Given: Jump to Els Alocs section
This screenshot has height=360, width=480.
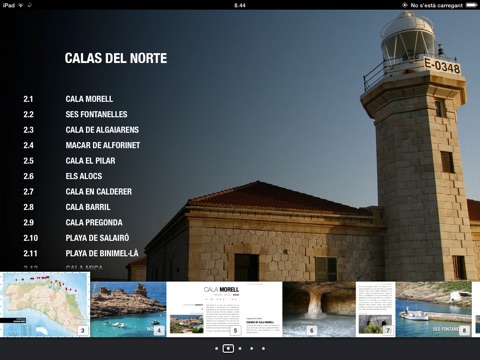Looking at the screenshot, I should pyautogui.click(x=84, y=176).
